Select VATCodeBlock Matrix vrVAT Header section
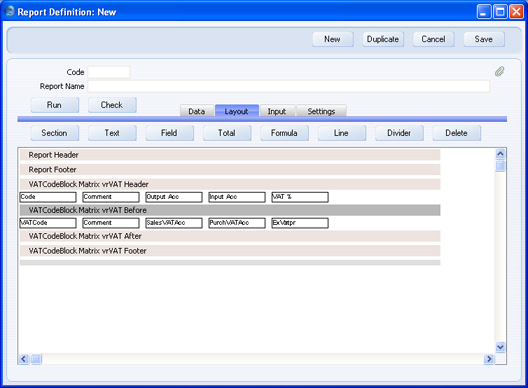This screenshot has width=528, height=388. coord(230,184)
